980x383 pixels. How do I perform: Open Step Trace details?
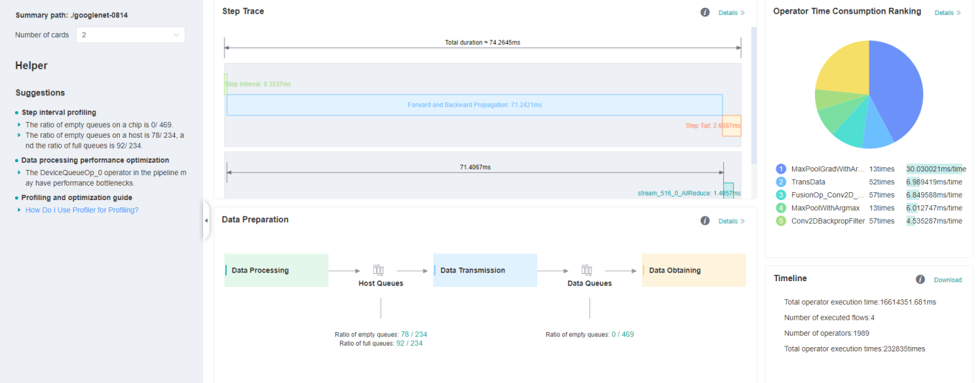[731, 13]
